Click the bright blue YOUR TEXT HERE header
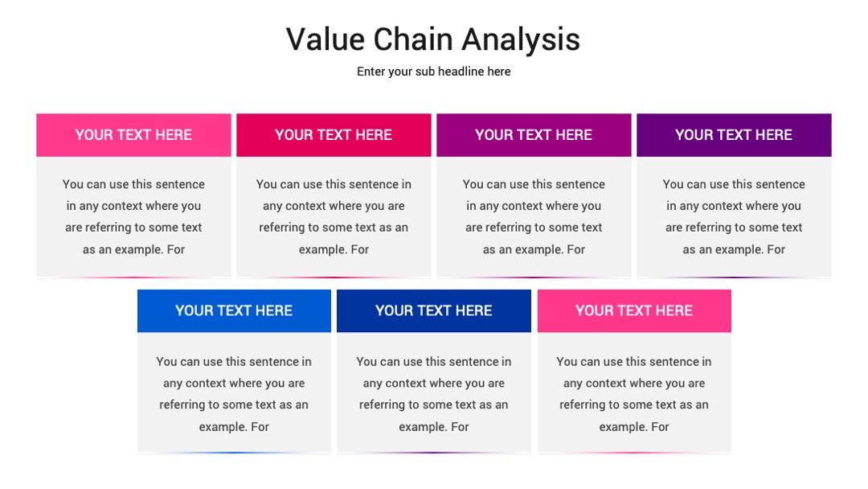Image resolution: width=868 pixels, height=489 pixels. click(x=234, y=310)
